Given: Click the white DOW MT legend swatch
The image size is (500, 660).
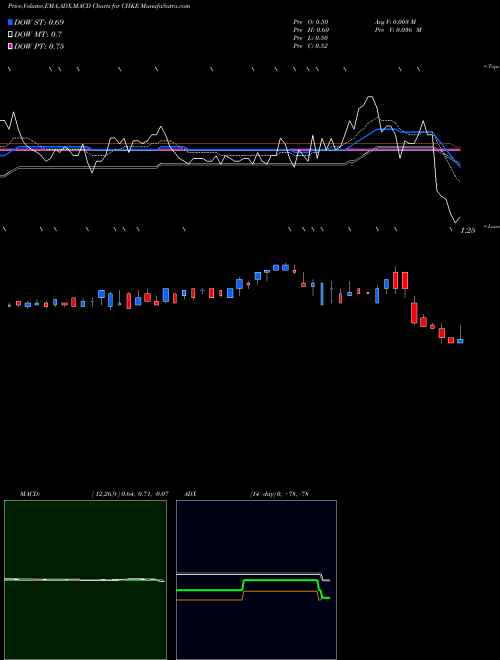Looking at the screenshot, I should click(10, 34).
